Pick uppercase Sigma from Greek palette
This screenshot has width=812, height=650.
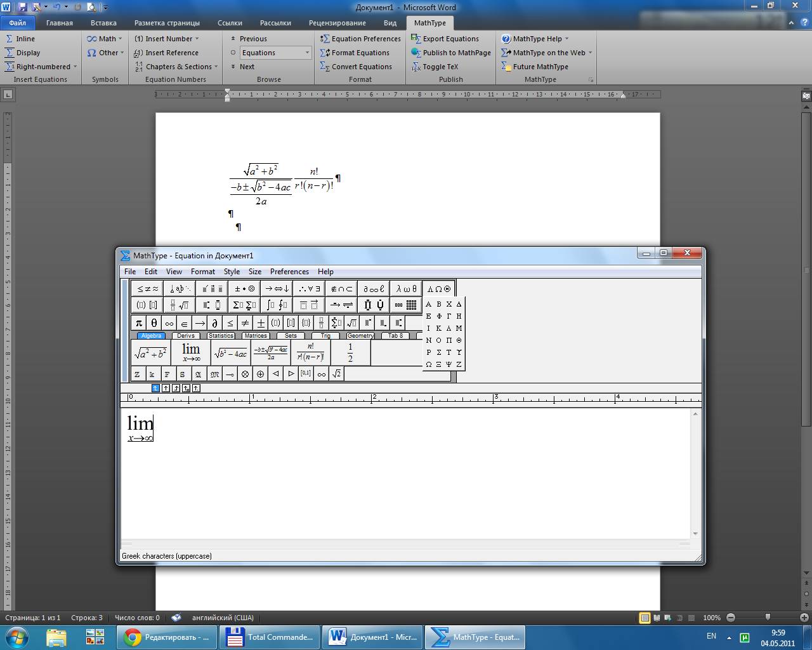pos(439,352)
